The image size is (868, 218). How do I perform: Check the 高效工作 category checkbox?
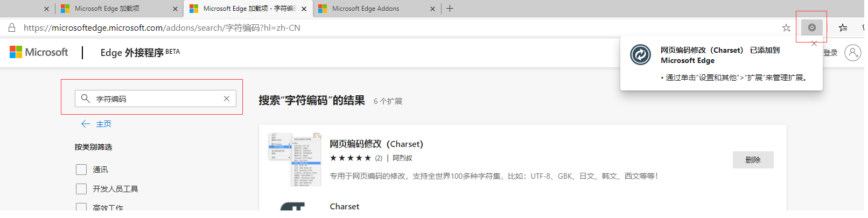(x=81, y=207)
